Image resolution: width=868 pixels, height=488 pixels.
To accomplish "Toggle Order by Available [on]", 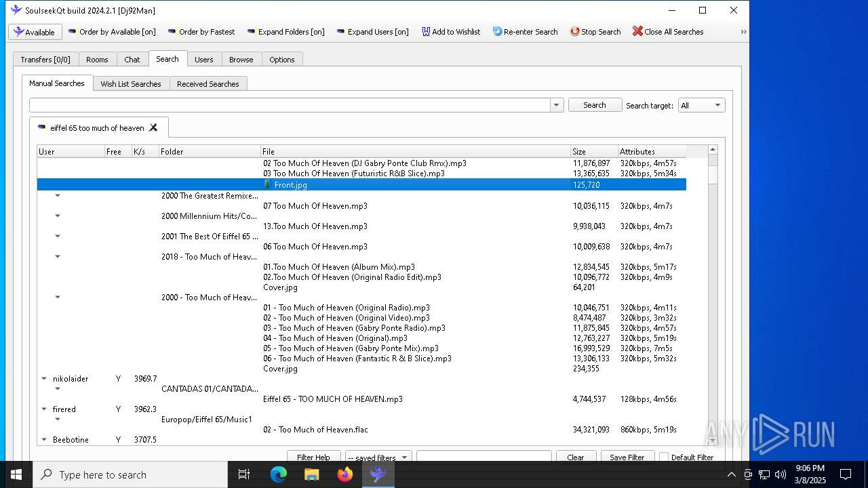I will click(x=112, y=32).
